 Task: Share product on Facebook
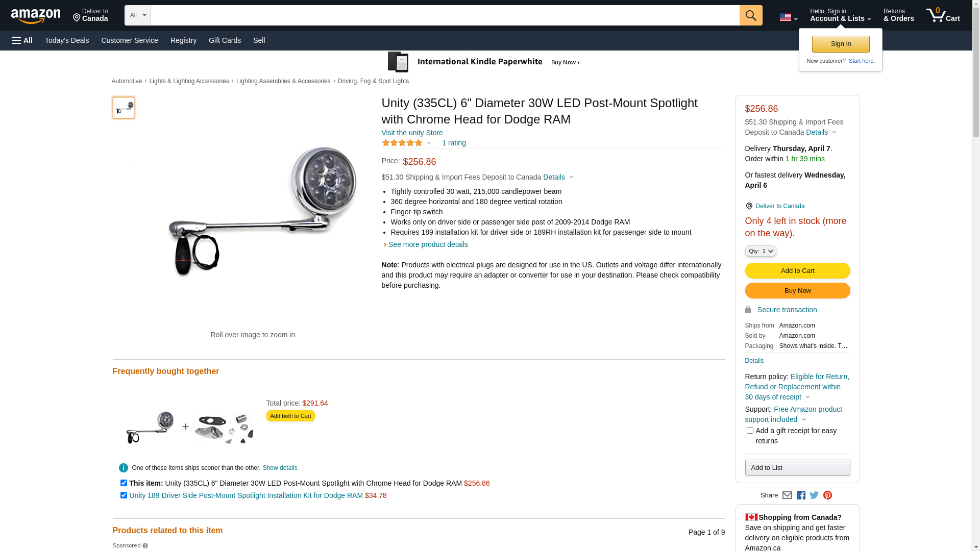pyautogui.click(x=801, y=495)
